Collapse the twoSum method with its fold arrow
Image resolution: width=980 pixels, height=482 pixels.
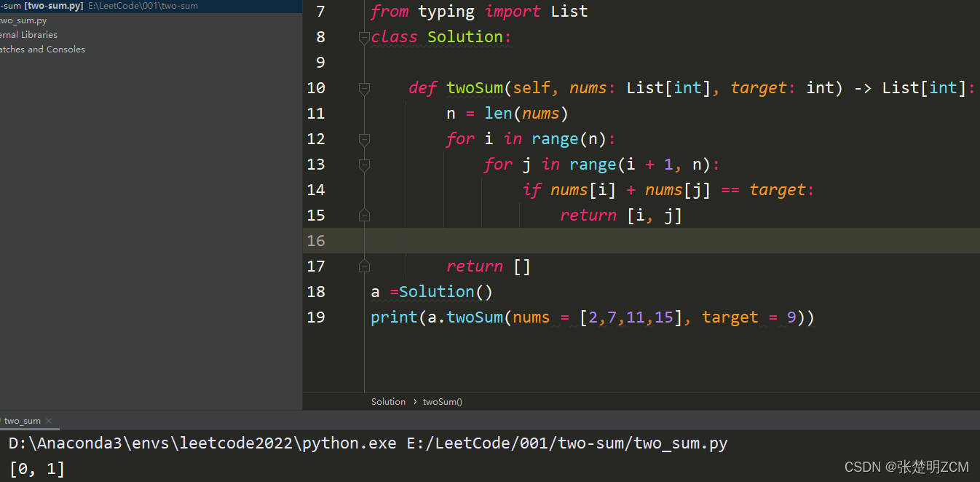(364, 87)
